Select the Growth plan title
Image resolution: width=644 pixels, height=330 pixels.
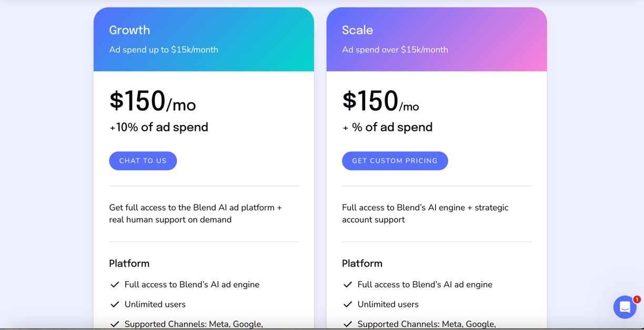[x=129, y=30]
